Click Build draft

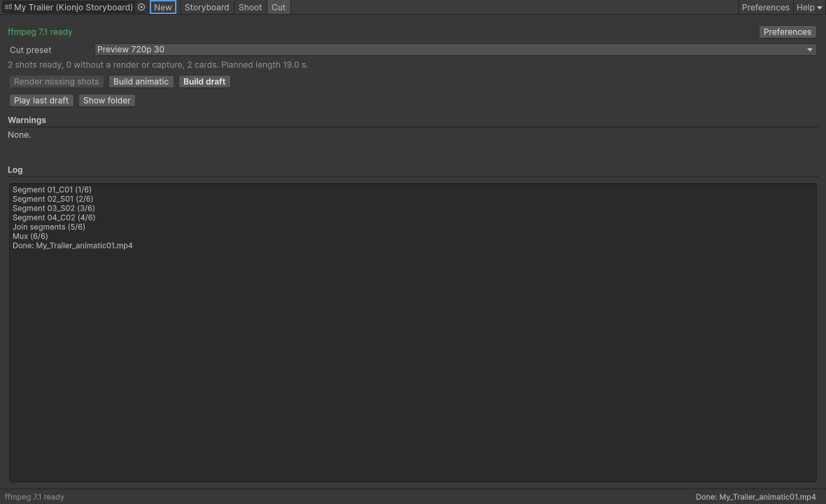(x=204, y=82)
